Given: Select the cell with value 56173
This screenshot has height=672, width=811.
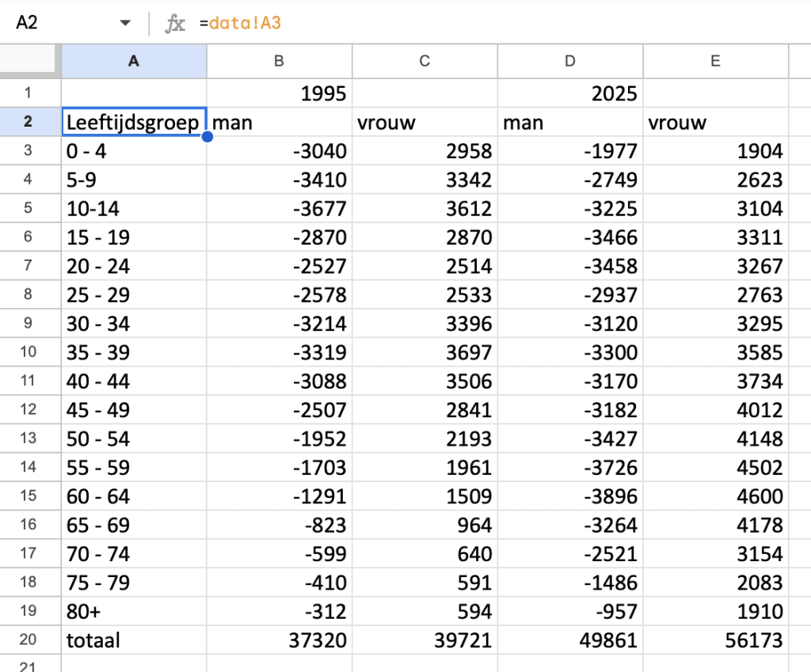Looking at the screenshot, I should [715, 640].
